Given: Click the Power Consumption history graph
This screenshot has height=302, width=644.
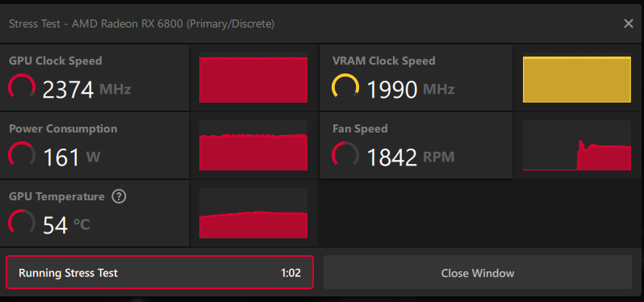Looking at the screenshot, I should click(253, 145).
